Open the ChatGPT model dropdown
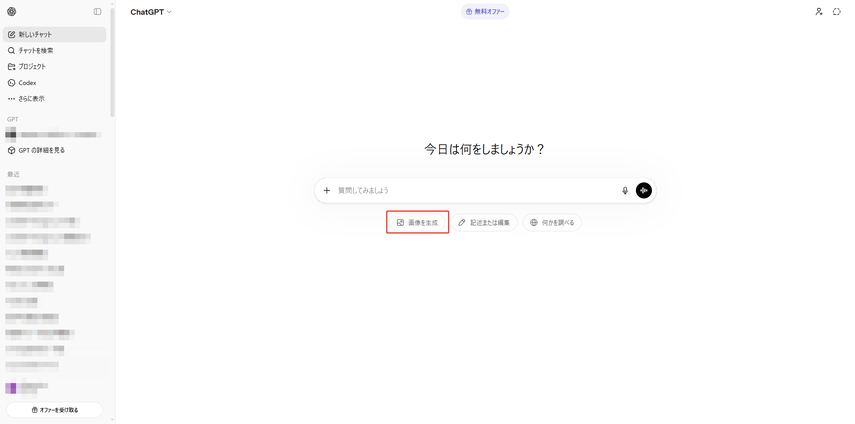Viewport: 855px width, 424px height. coord(151,12)
